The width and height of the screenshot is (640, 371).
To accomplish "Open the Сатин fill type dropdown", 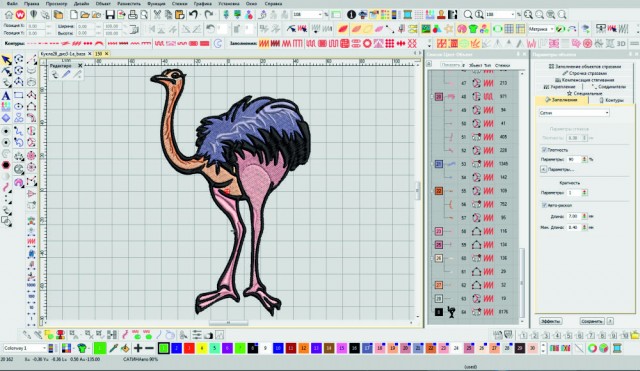I will coord(574,113).
